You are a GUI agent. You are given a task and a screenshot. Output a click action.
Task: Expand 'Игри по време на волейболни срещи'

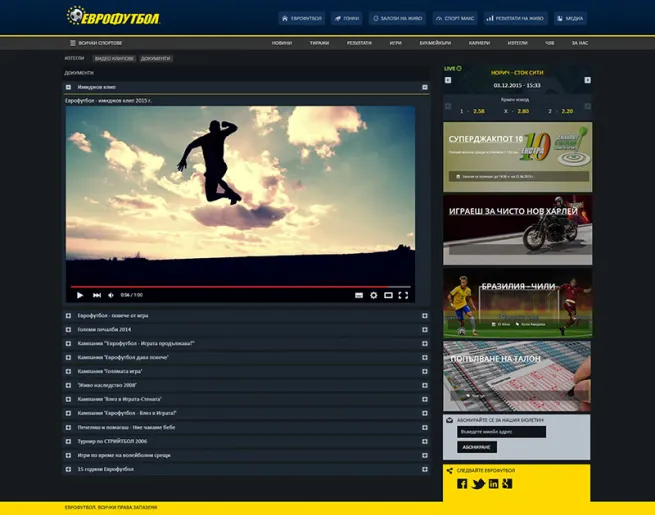(x=246, y=455)
